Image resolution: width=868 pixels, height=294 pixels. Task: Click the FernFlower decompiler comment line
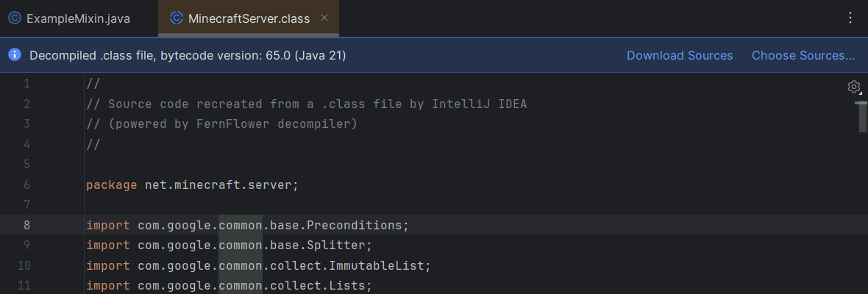point(221,124)
